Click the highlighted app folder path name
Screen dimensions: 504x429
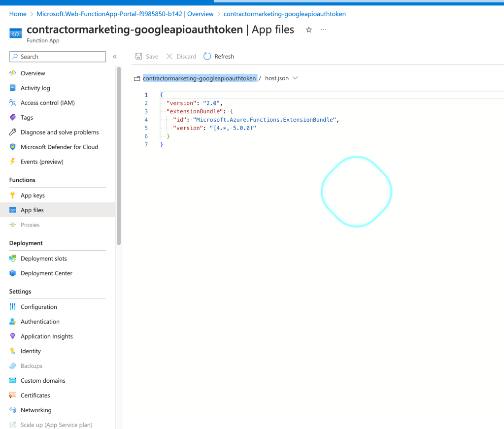200,78
